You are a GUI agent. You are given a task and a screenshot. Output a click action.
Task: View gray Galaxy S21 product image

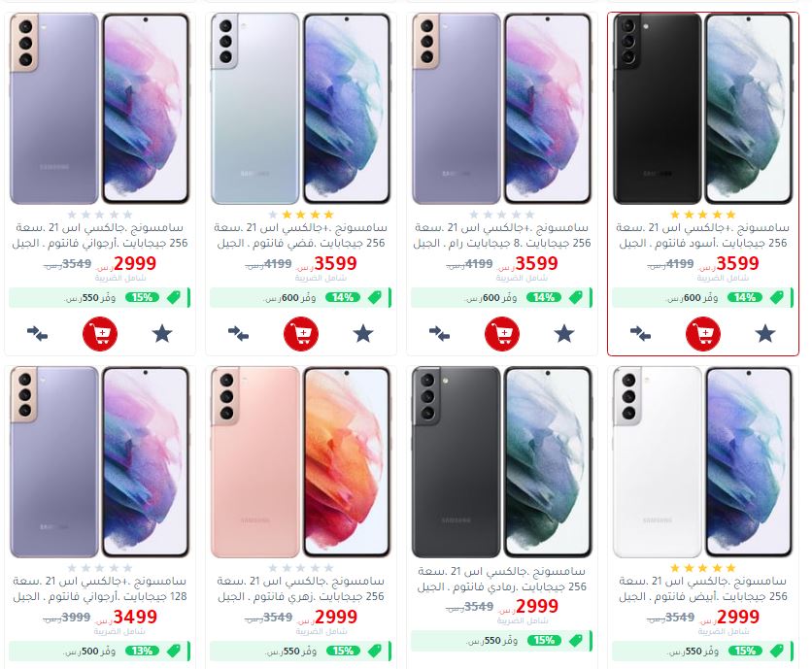tap(502, 462)
